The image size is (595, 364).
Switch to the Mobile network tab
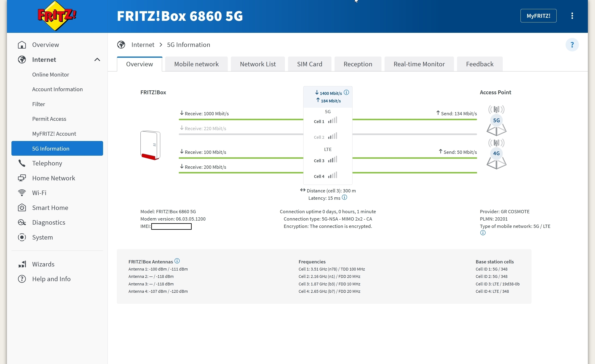pos(196,64)
